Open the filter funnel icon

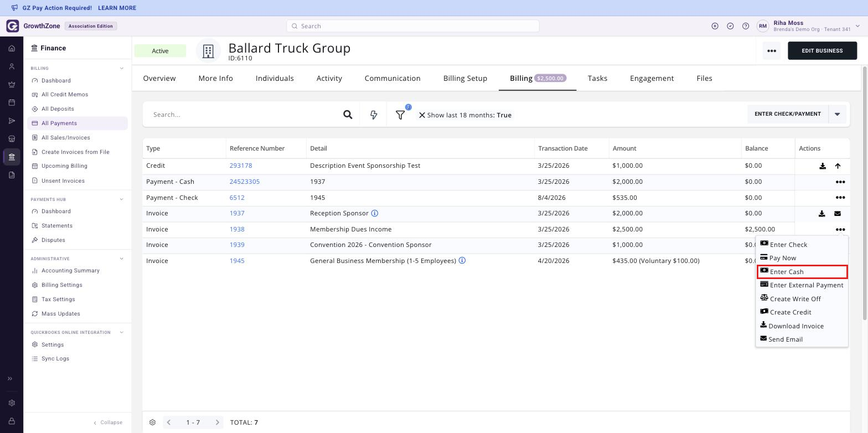coord(400,115)
